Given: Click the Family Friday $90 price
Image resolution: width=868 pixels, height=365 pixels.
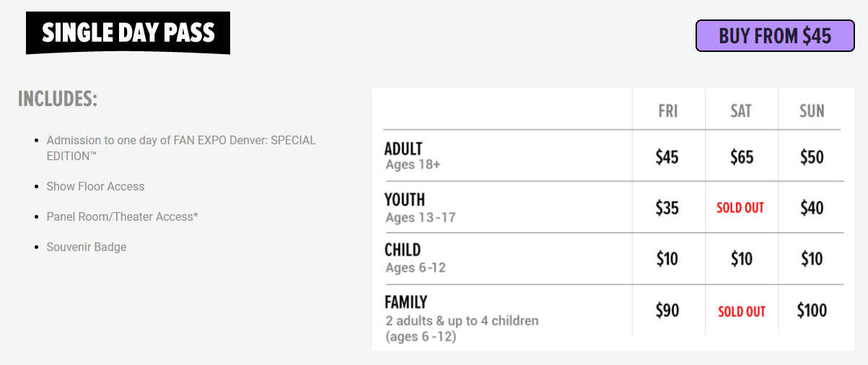Looking at the screenshot, I should click(667, 310).
